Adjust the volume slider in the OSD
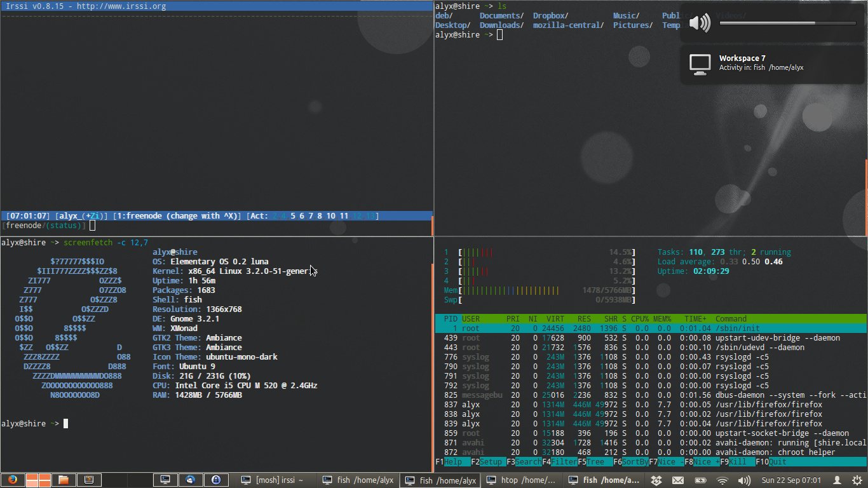The height and width of the screenshot is (488, 868). 788,22
